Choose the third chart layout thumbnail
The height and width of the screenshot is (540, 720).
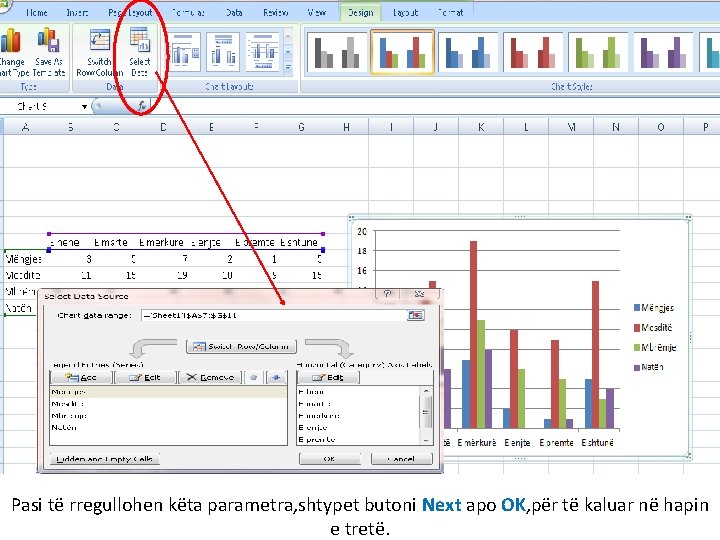263,52
